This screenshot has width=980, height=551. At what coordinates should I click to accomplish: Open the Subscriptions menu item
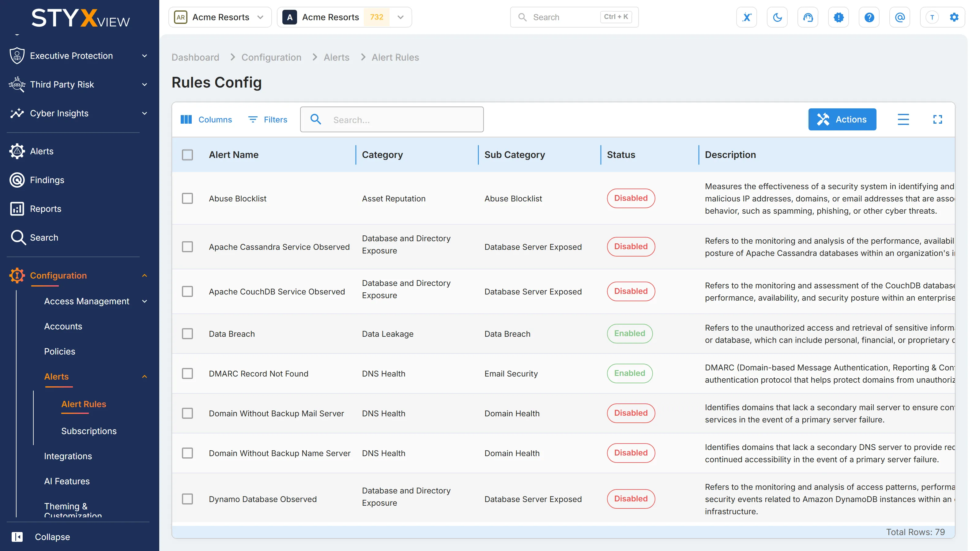click(x=89, y=431)
